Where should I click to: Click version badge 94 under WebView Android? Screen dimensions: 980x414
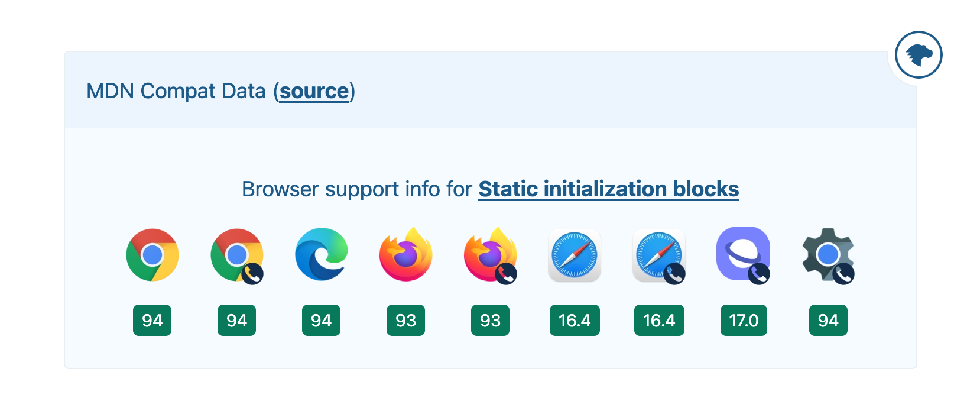point(828,321)
